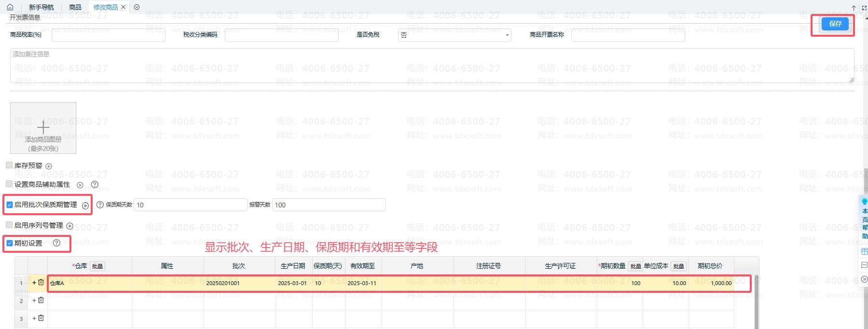Enable the 设置商品辅助属性 checkbox
Image resolution: width=868 pixels, height=329 pixels.
point(9,184)
